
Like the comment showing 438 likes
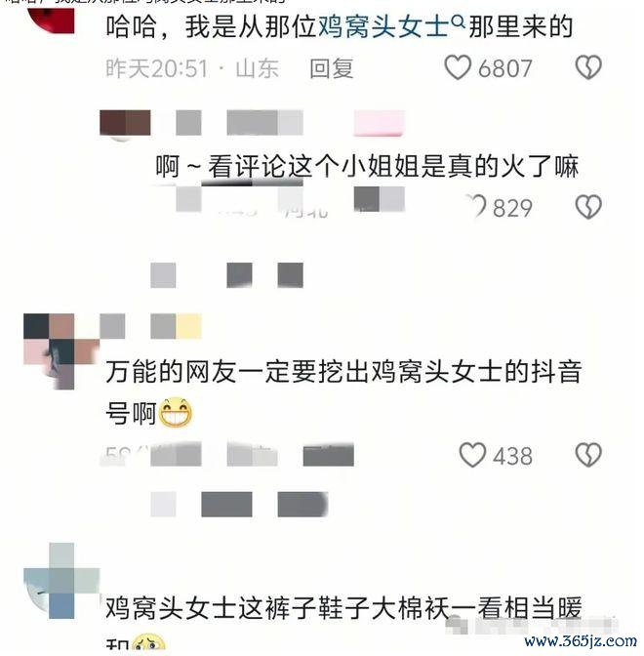point(472,455)
